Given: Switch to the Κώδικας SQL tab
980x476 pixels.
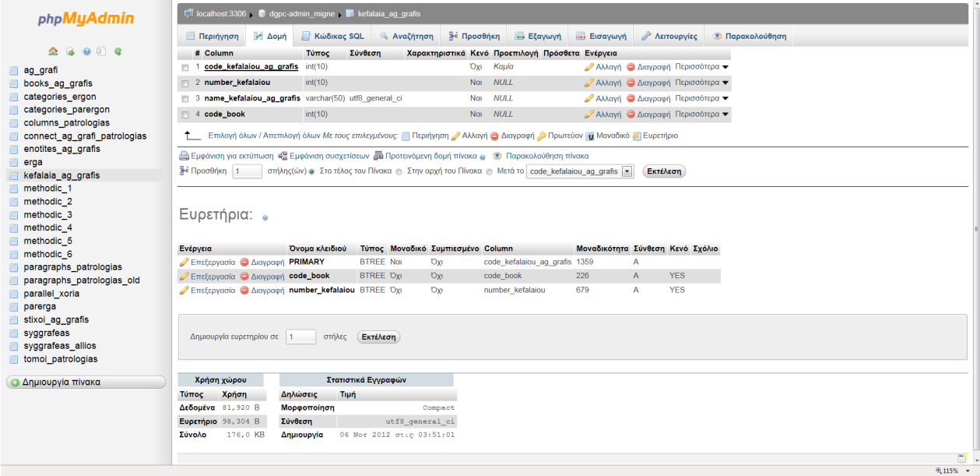Looking at the screenshot, I should 332,36.
